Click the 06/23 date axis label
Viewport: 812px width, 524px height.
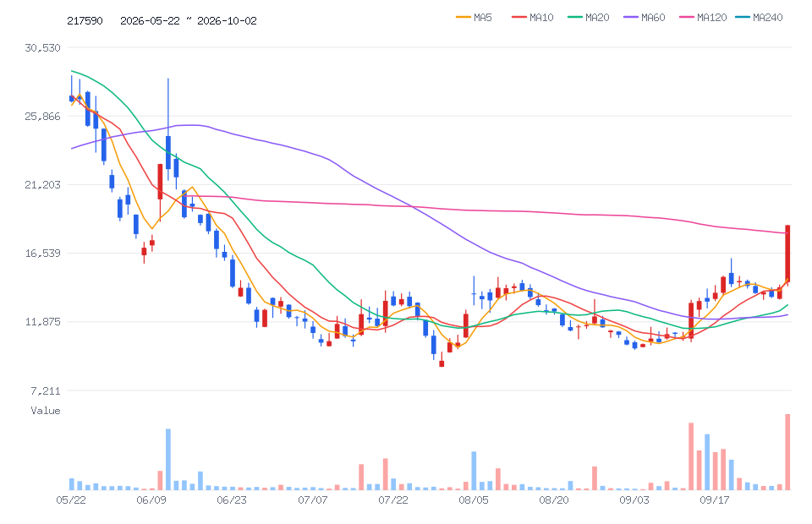coord(232,500)
